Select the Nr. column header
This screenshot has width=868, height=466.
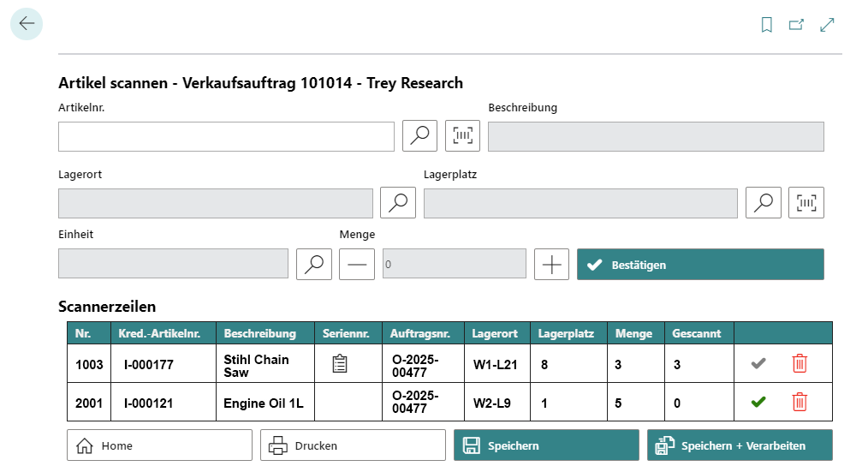coord(89,333)
